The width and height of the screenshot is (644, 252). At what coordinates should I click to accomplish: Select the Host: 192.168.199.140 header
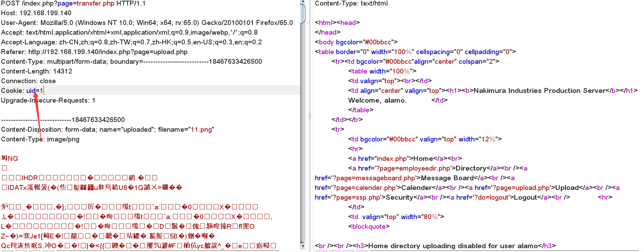click(x=36, y=13)
